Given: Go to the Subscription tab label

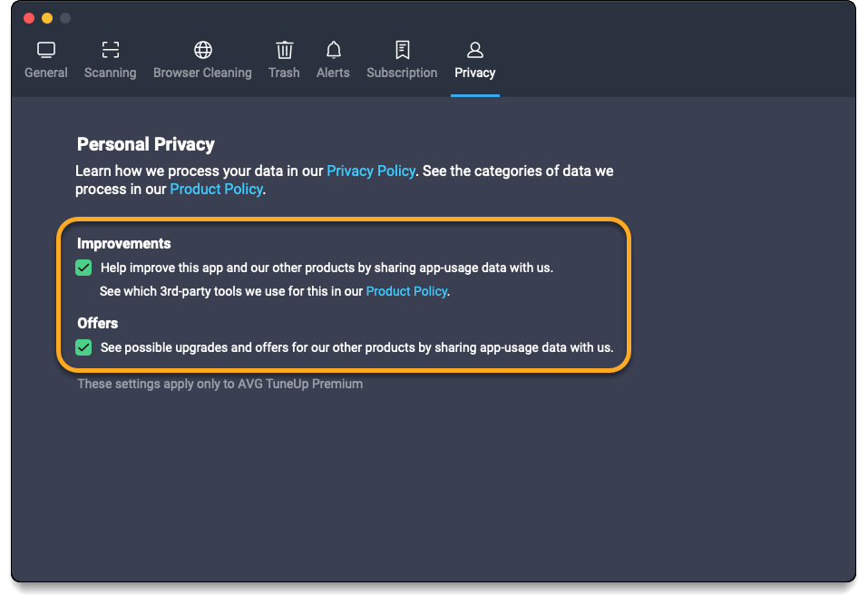Looking at the screenshot, I should click(x=402, y=73).
